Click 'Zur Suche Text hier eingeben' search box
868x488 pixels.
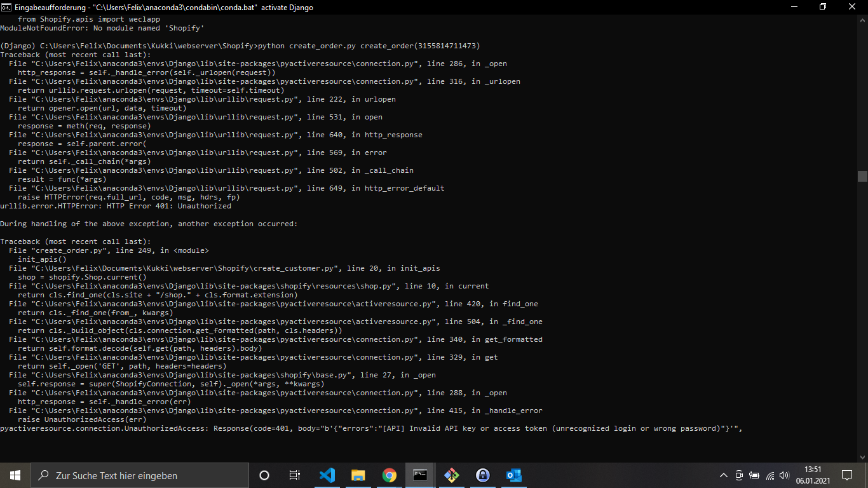click(140, 475)
